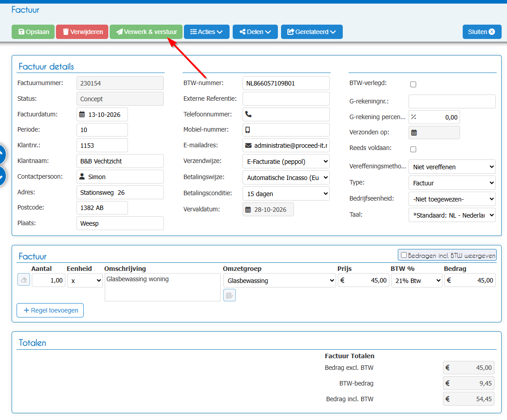
Task: Open the Acties menu
Action: (x=207, y=32)
